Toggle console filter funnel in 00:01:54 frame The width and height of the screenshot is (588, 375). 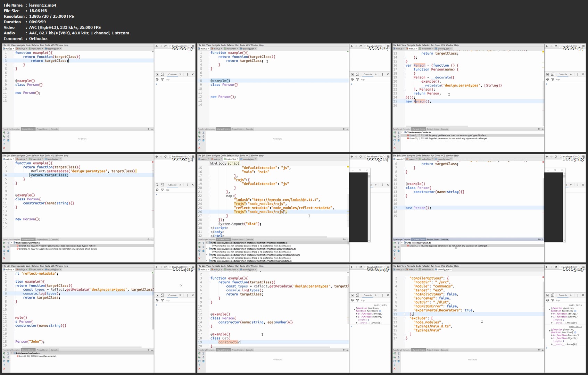coord(553,80)
